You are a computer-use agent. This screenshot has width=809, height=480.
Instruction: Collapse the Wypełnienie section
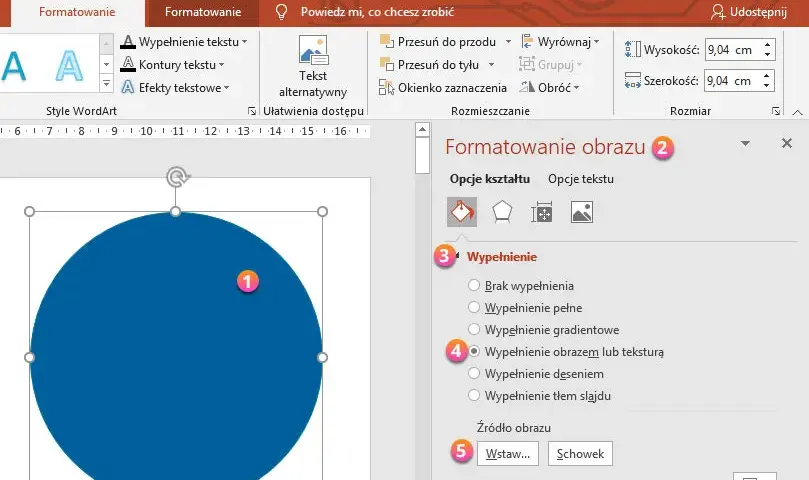[x=458, y=256]
